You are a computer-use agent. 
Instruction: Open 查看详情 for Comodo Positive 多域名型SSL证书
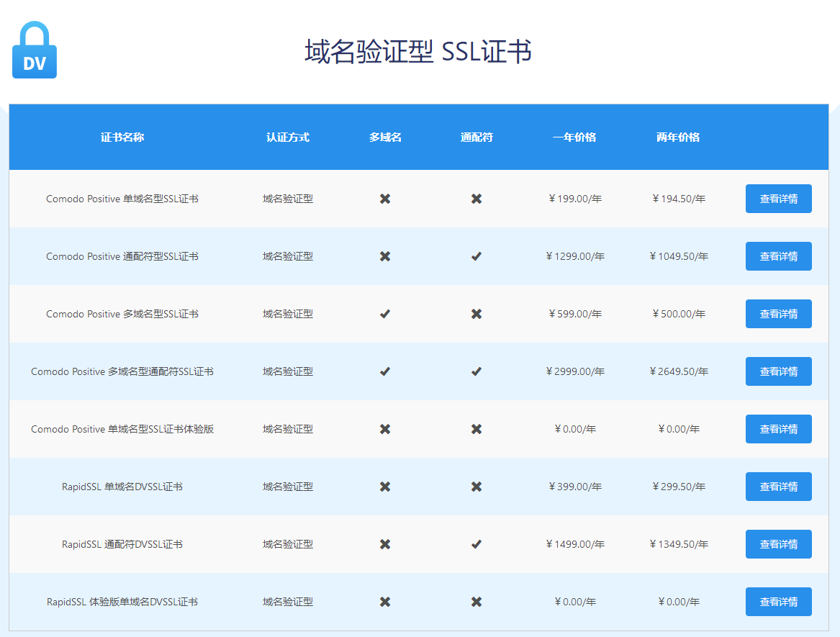coord(778,314)
